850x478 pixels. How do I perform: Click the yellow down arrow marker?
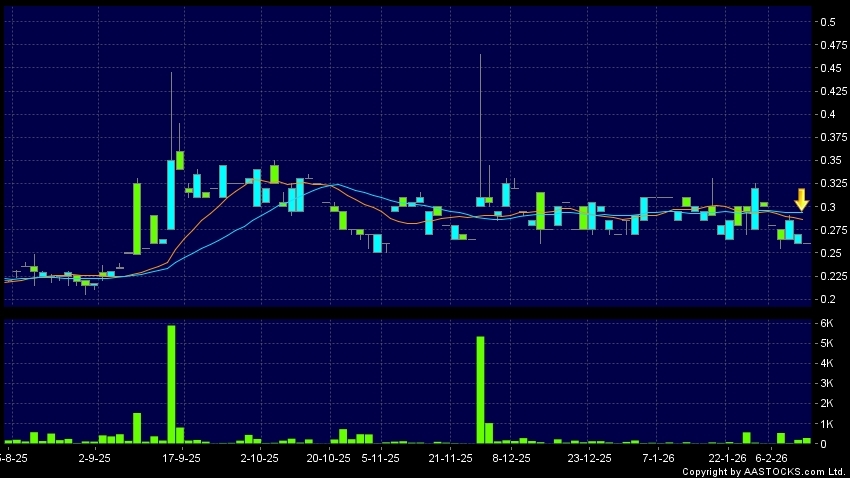[801, 199]
